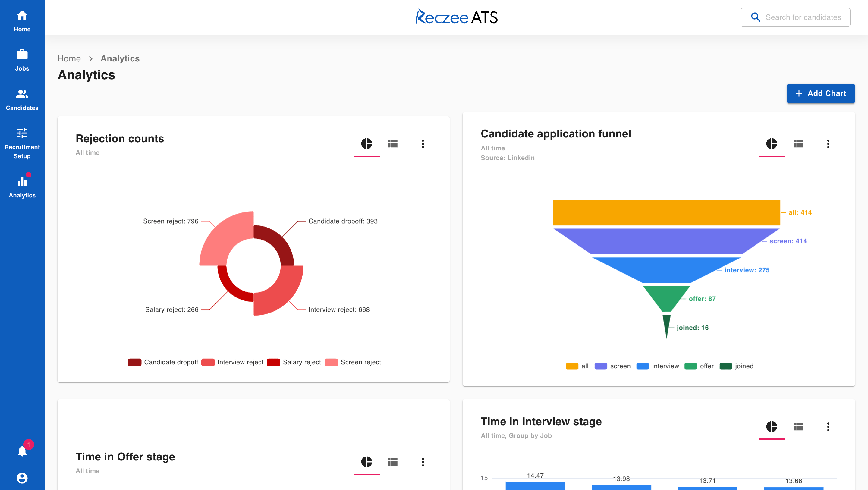This screenshot has height=490, width=868.
Task: Click the Home breadcrumb link
Action: [69, 58]
